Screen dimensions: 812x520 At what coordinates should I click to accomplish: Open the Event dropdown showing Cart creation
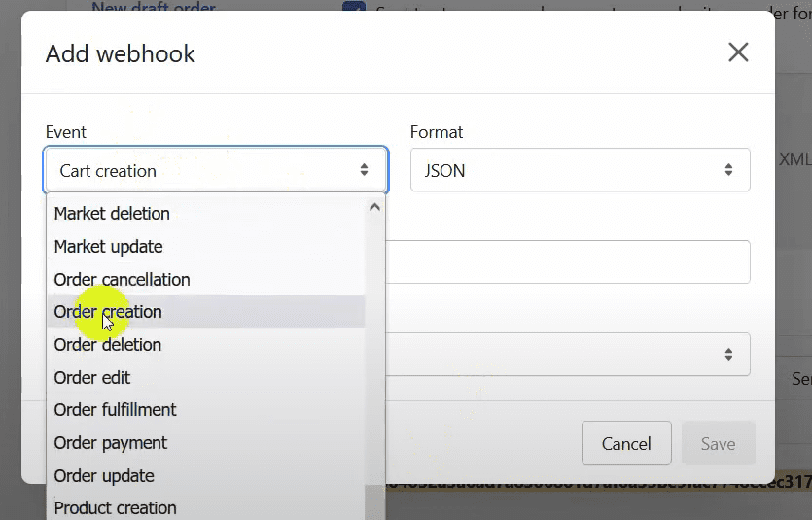pos(216,170)
